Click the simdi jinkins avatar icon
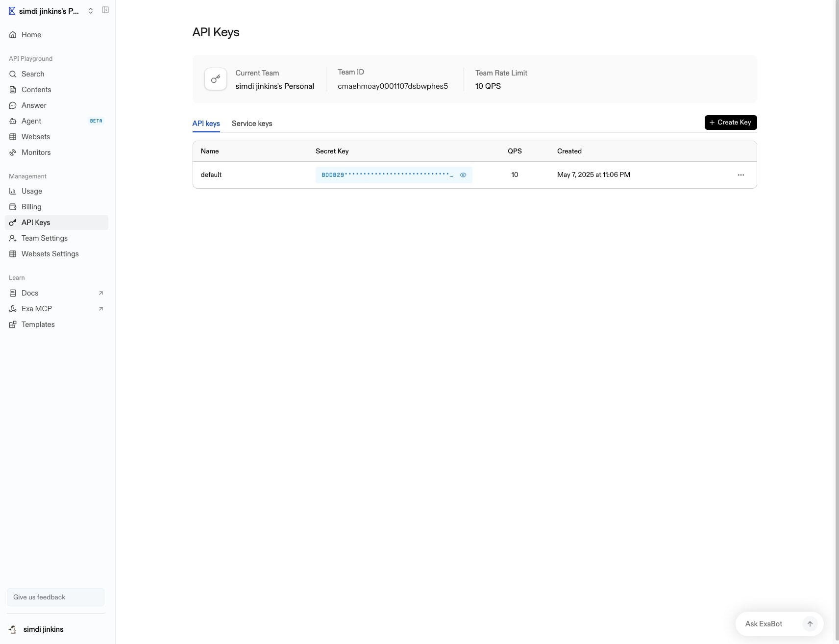The width and height of the screenshot is (839, 644). click(13, 629)
